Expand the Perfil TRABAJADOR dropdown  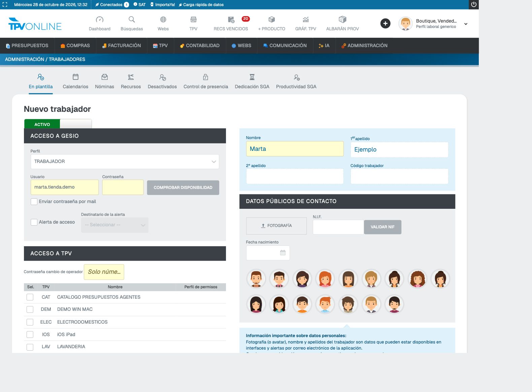click(125, 162)
